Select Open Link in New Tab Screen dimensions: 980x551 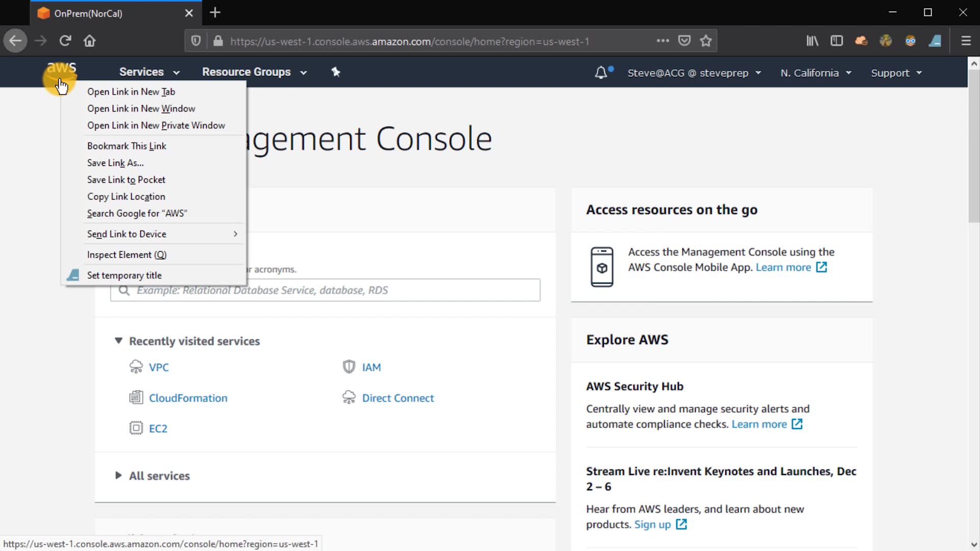click(x=131, y=92)
